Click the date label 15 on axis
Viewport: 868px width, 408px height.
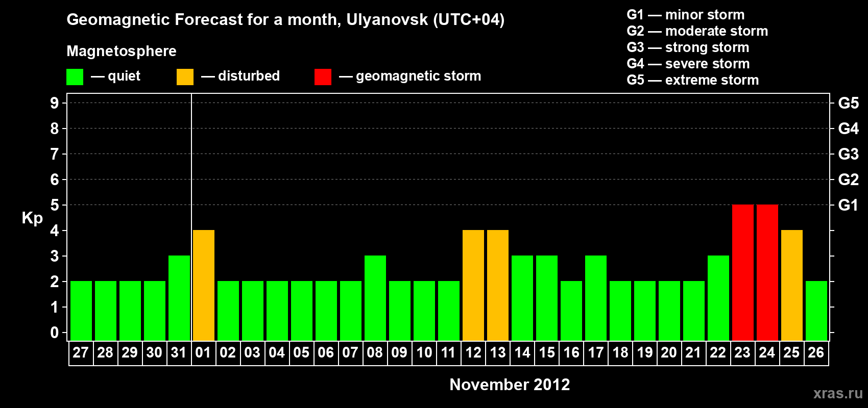click(547, 353)
